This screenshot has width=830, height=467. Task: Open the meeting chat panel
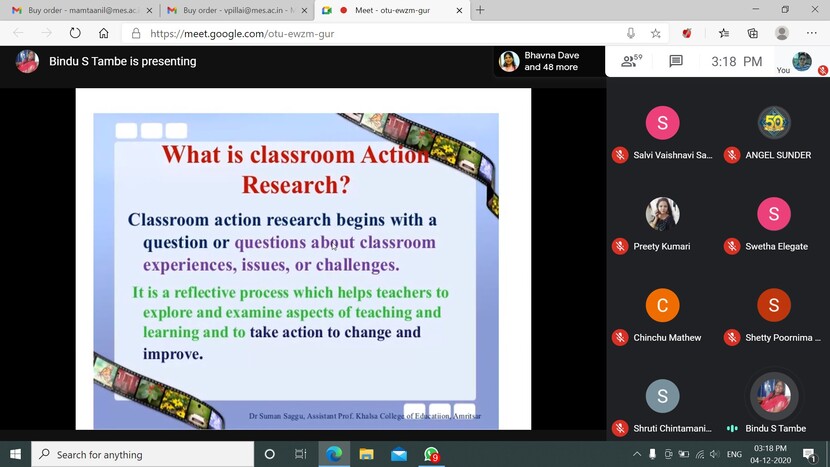pyautogui.click(x=676, y=61)
